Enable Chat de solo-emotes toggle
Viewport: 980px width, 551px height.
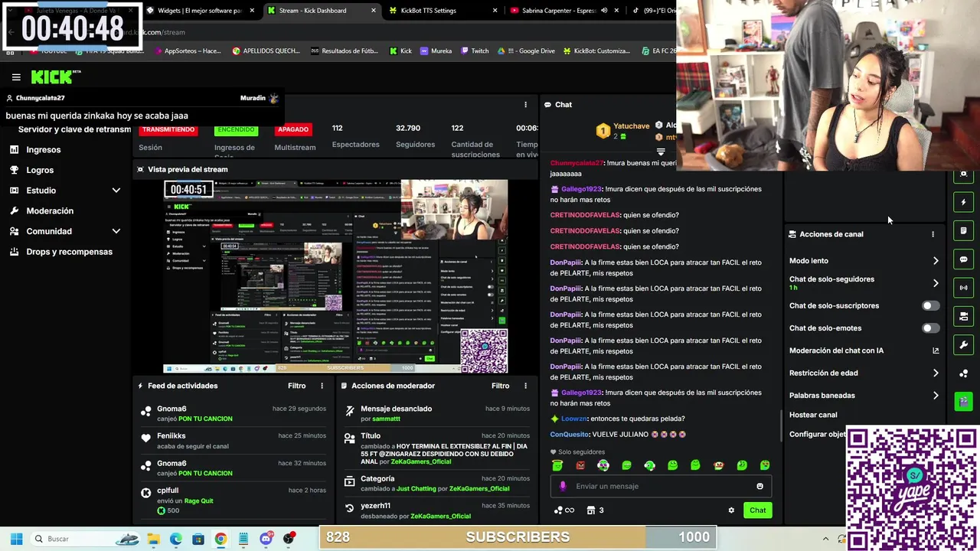tap(930, 328)
